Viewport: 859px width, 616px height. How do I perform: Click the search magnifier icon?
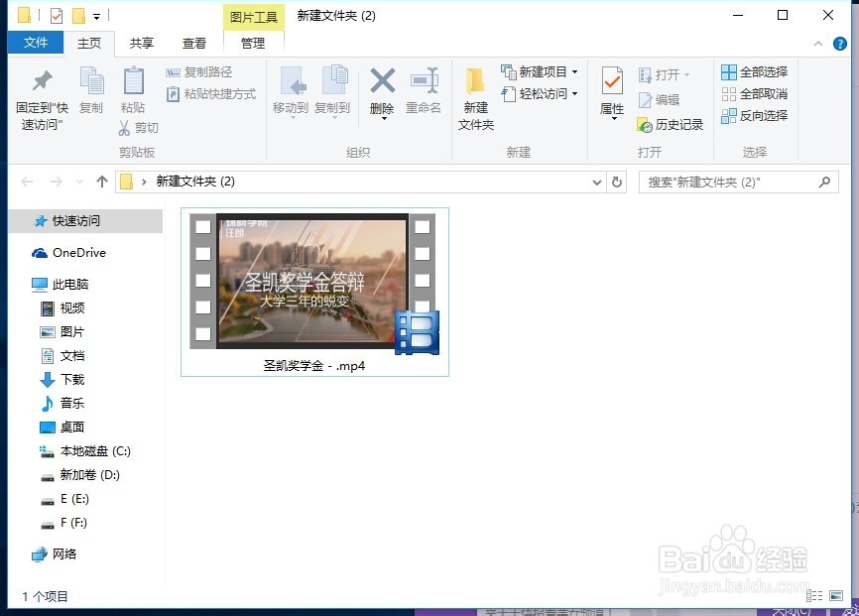tap(824, 182)
